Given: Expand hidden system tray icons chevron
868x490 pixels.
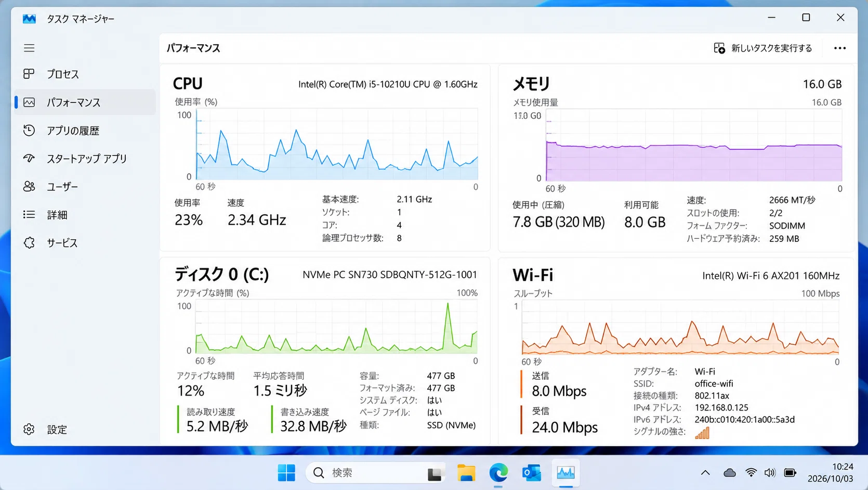Looking at the screenshot, I should point(705,473).
